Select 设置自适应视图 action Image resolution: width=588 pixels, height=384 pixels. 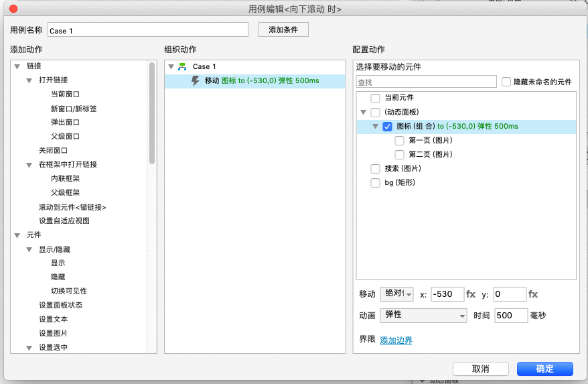tap(64, 220)
